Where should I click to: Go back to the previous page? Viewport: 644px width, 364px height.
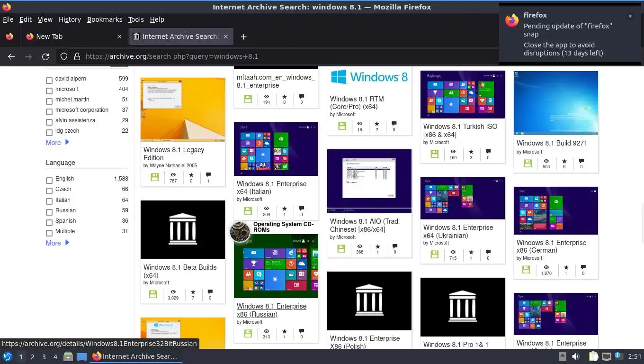(x=11, y=56)
